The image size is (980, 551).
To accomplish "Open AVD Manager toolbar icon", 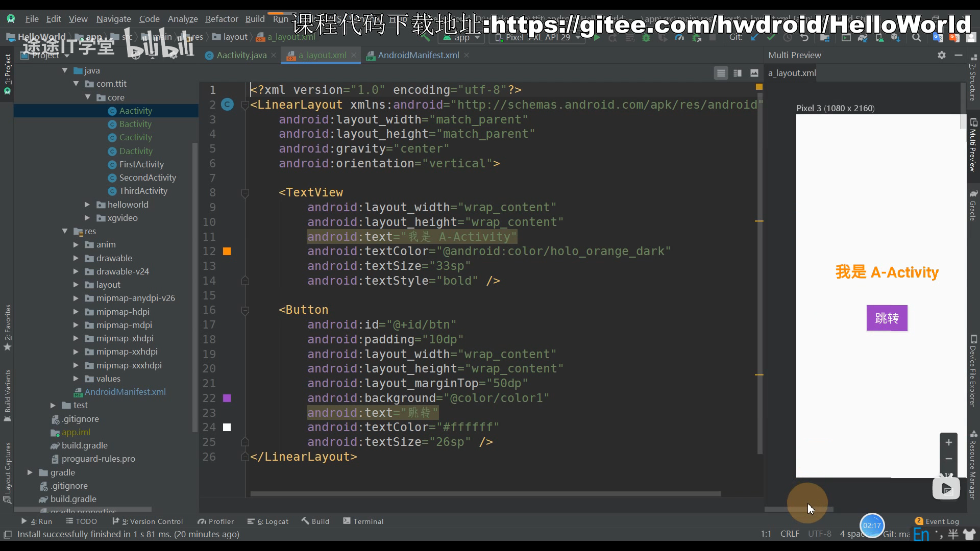I will click(x=879, y=38).
